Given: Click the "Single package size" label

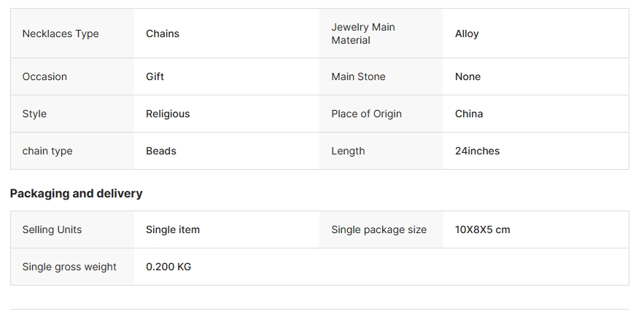Looking at the screenshot, I should coord(379,229).
